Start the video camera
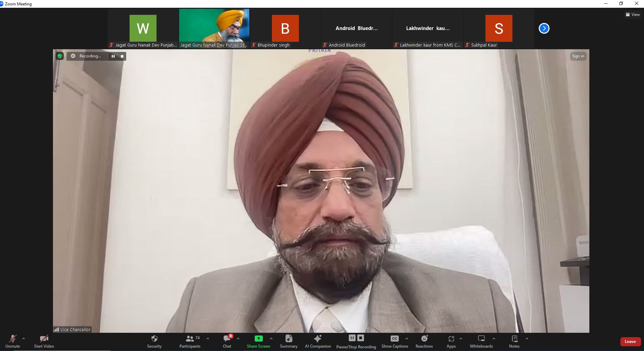 coord(44,341)
